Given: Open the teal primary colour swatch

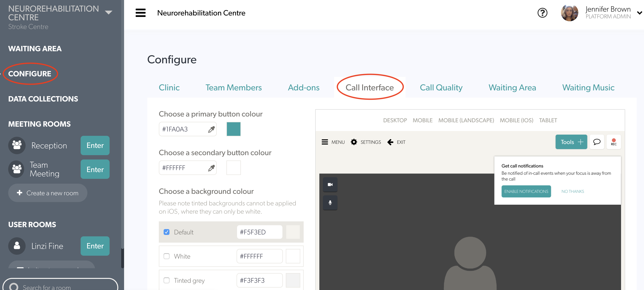Looking at the screenshot, I should [233, 129].
